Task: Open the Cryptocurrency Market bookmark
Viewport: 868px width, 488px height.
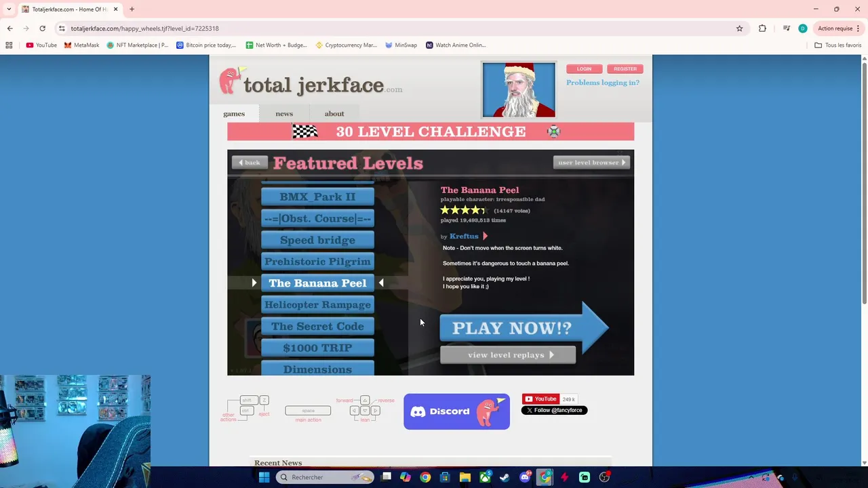Action: (x=347, y=45)
